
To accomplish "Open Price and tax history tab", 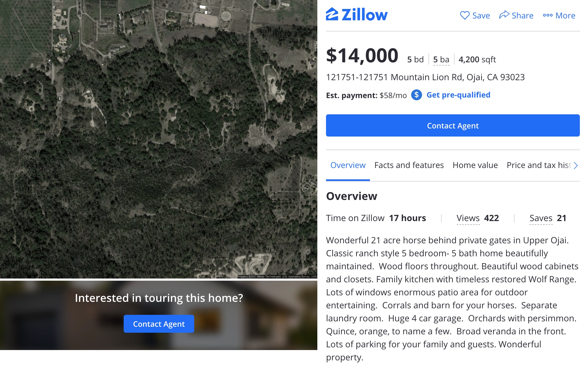I will pos(538,165).
